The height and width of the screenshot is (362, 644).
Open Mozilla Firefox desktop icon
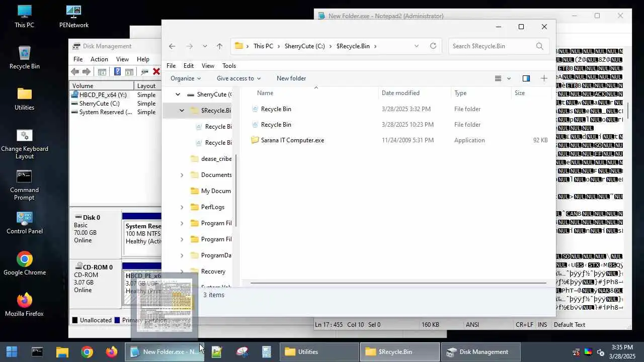coord(24,306)
